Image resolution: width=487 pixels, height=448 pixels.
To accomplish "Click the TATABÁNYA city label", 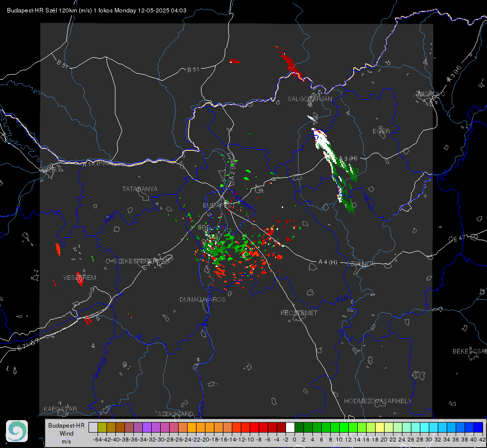I will click(x=140, y=189).
